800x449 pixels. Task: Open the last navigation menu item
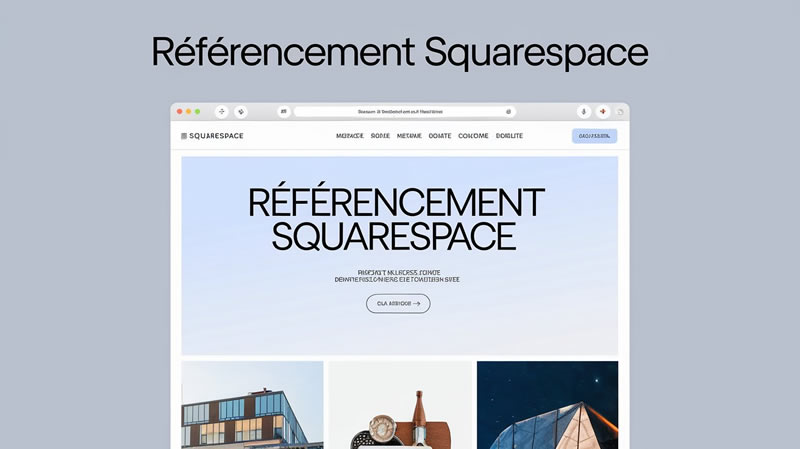[509, 136]
